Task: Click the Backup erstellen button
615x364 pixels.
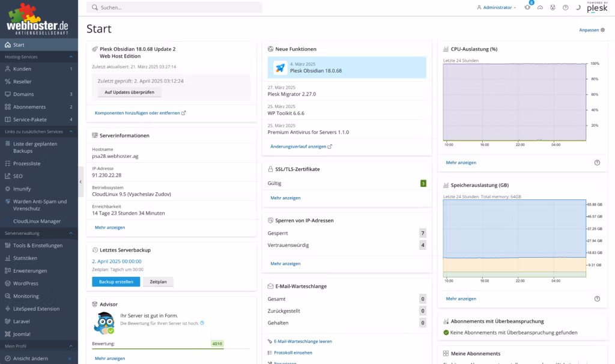Action: point(116,282)
